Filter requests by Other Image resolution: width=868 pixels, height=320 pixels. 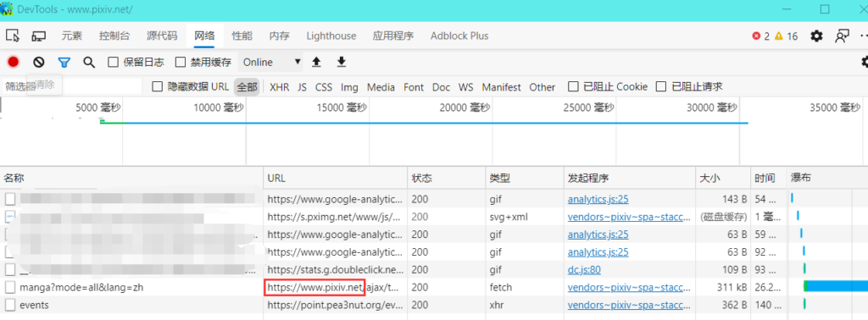pos(542,86)
